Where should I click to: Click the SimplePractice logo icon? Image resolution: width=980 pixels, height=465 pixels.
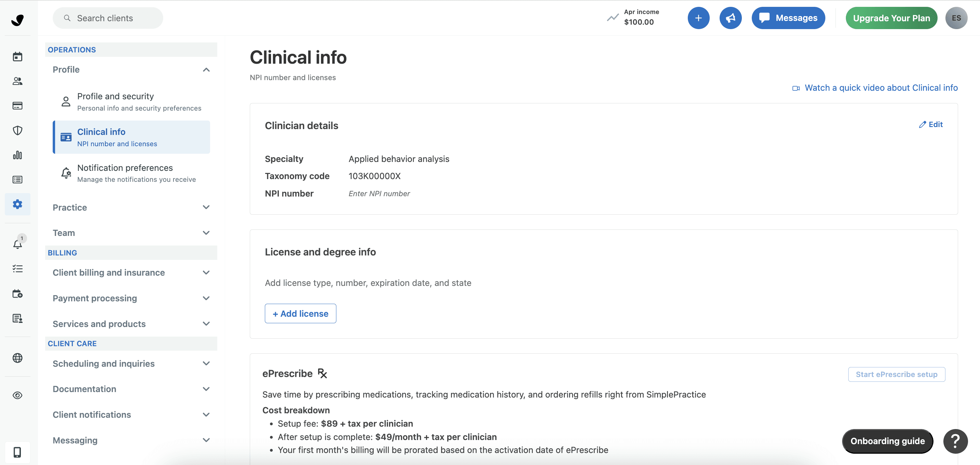tap(17, 20)
